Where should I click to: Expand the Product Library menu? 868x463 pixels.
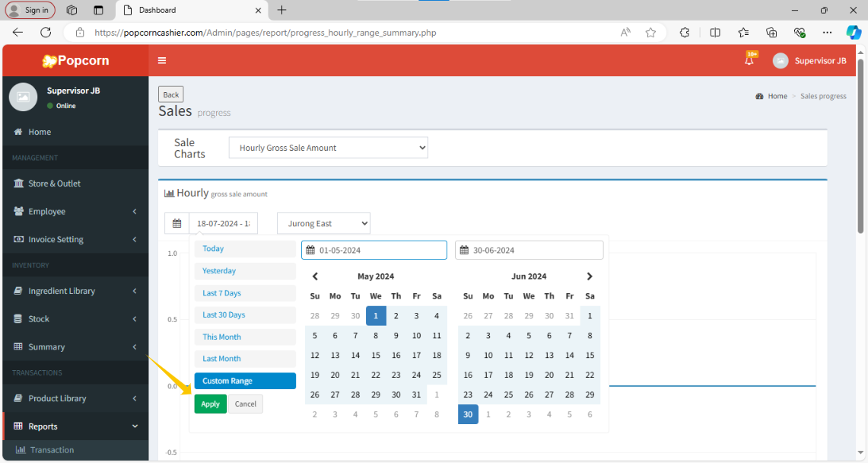pyautogui.click(x=75, y=398)
